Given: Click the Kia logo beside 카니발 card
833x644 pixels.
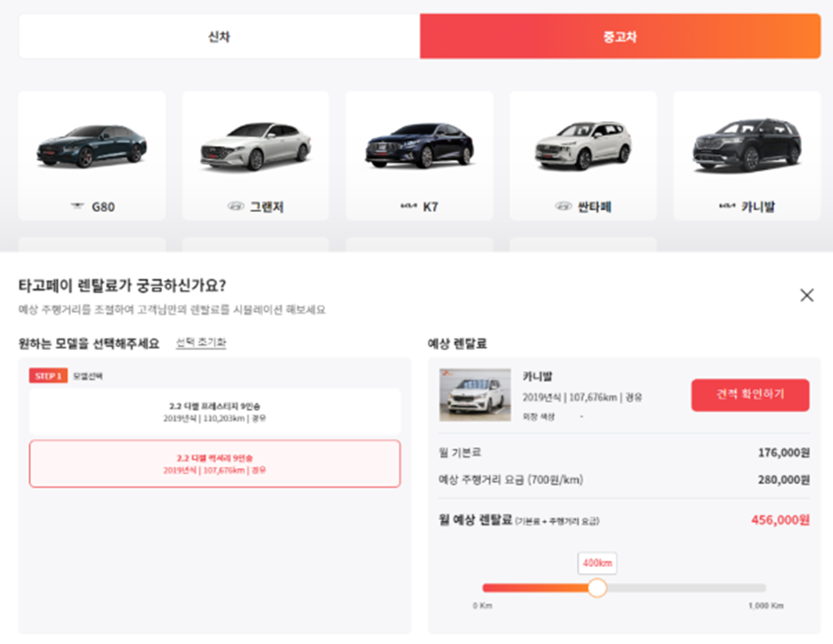Looking at the screenshot, I should point(727,206).
